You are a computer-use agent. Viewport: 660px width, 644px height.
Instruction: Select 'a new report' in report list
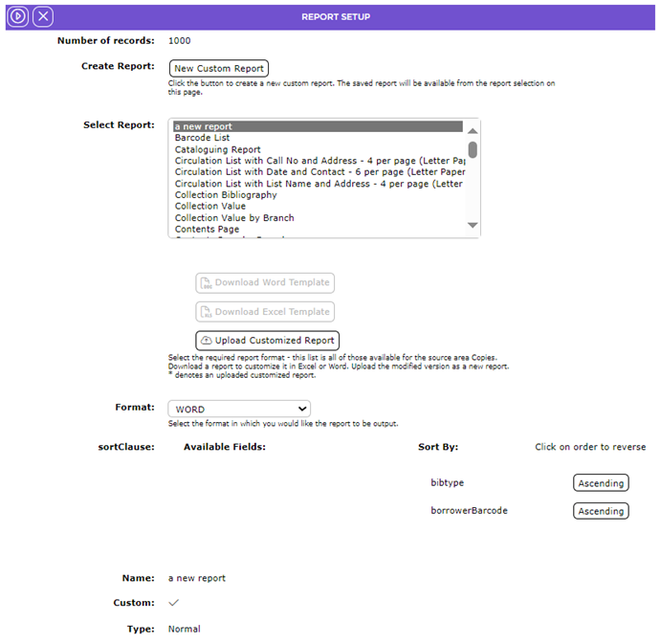tap(318, 126)
